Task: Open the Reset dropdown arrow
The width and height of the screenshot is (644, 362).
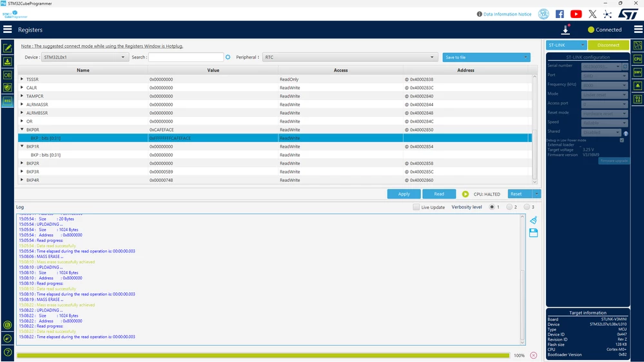Action: [536, 194]
